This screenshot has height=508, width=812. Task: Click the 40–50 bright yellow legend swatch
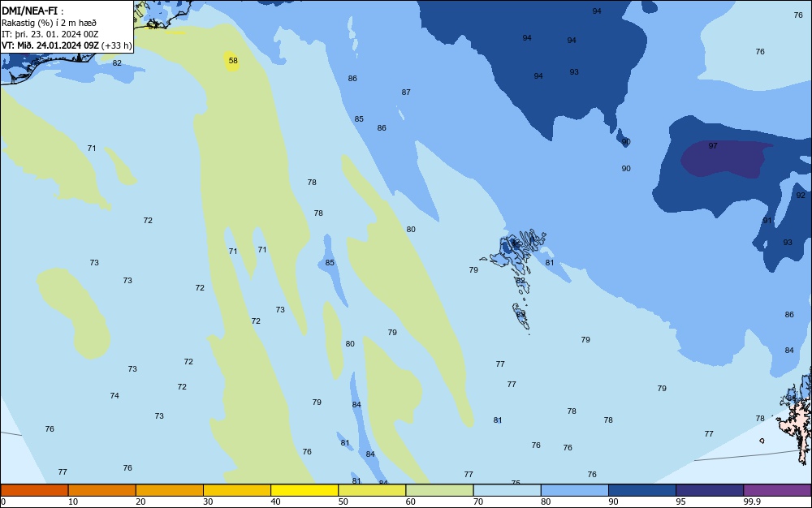[304, 490]
